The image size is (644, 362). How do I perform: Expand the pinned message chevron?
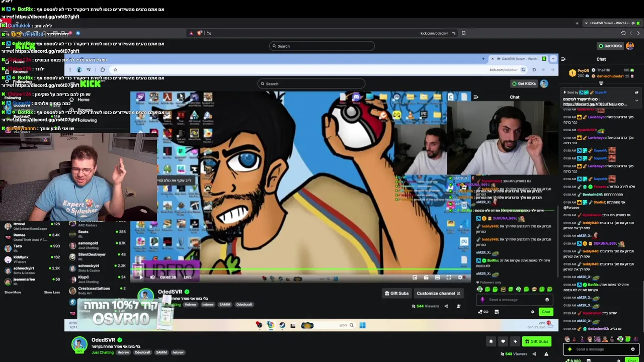(x=636, y=101)
